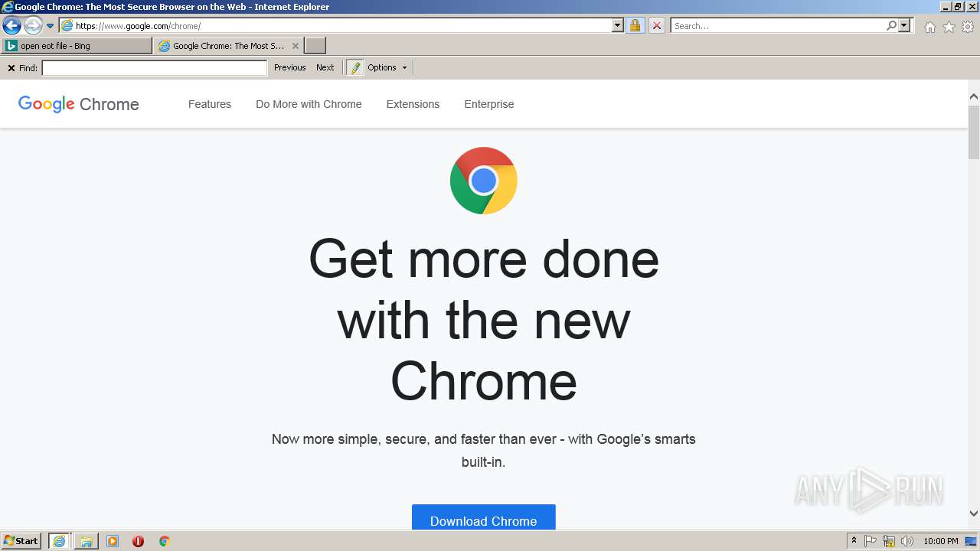Open the Windows Start menu

click(21, 541)
